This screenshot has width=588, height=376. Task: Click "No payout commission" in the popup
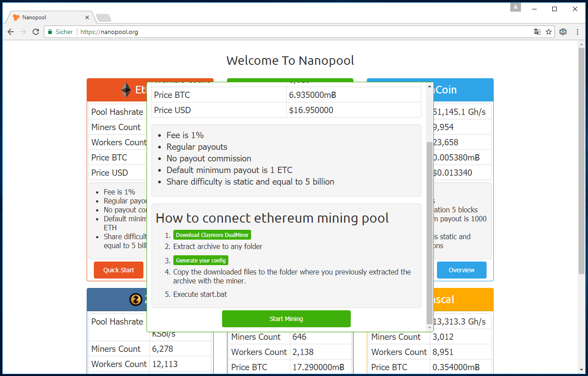click(x=209, y=158)
